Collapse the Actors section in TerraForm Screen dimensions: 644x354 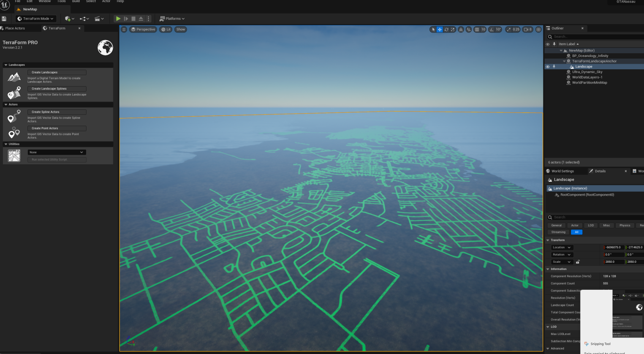[x=6, y=104]
